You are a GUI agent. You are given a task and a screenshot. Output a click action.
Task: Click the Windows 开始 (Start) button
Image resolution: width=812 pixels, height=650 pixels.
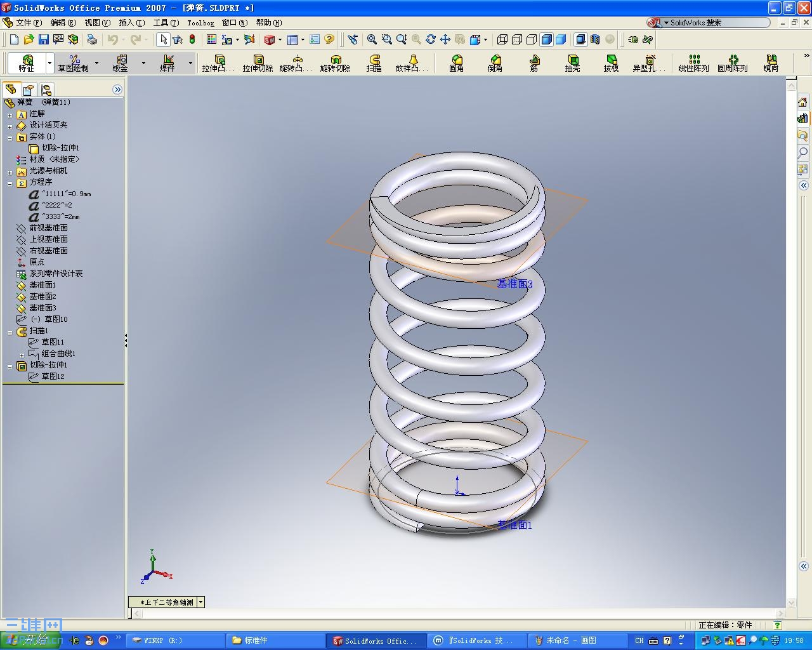30,640
